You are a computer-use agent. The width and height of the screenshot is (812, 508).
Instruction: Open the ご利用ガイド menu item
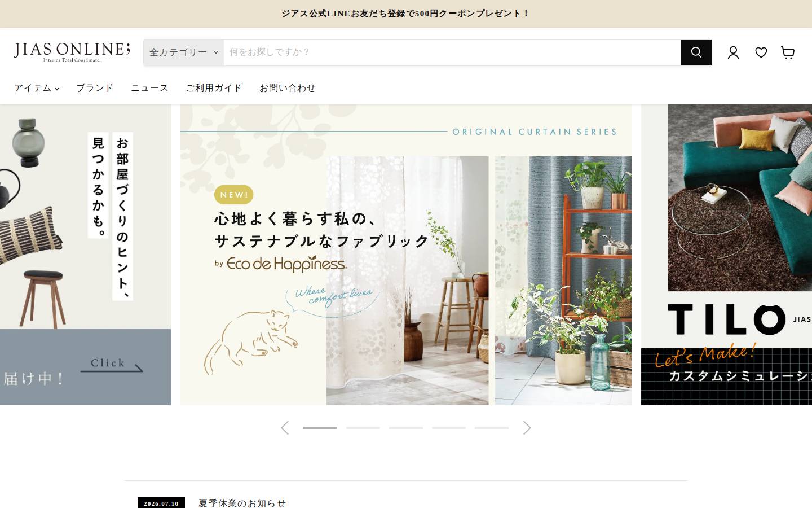pos(214,88)
